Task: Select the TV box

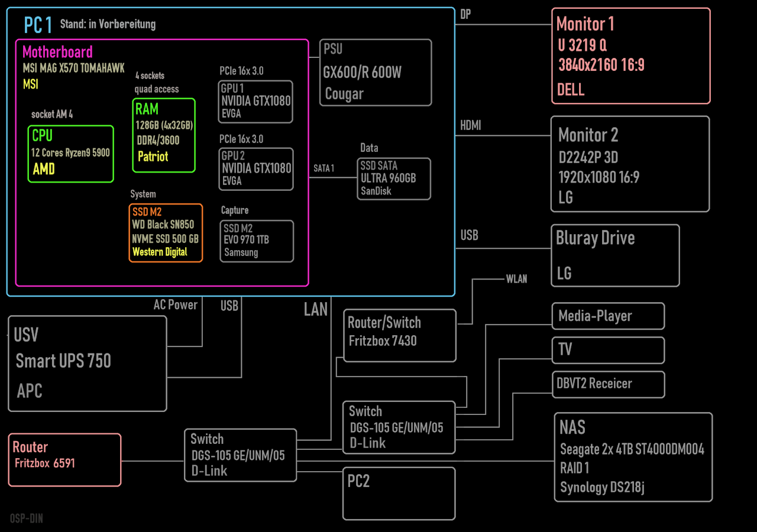Action: (x=608, y=351)
